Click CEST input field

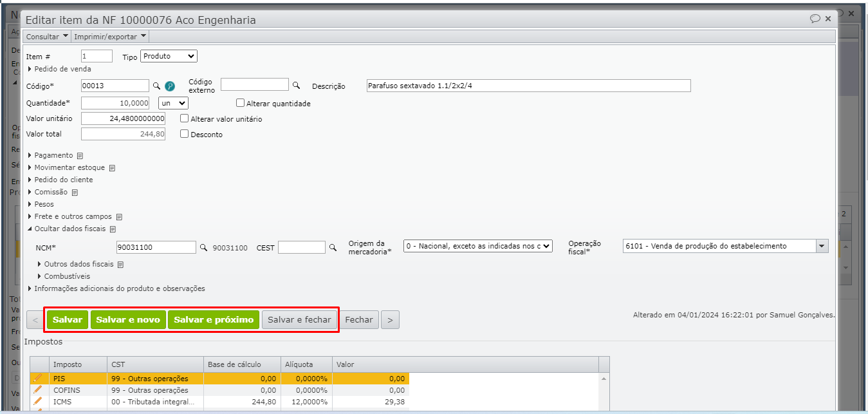point(302,247)
